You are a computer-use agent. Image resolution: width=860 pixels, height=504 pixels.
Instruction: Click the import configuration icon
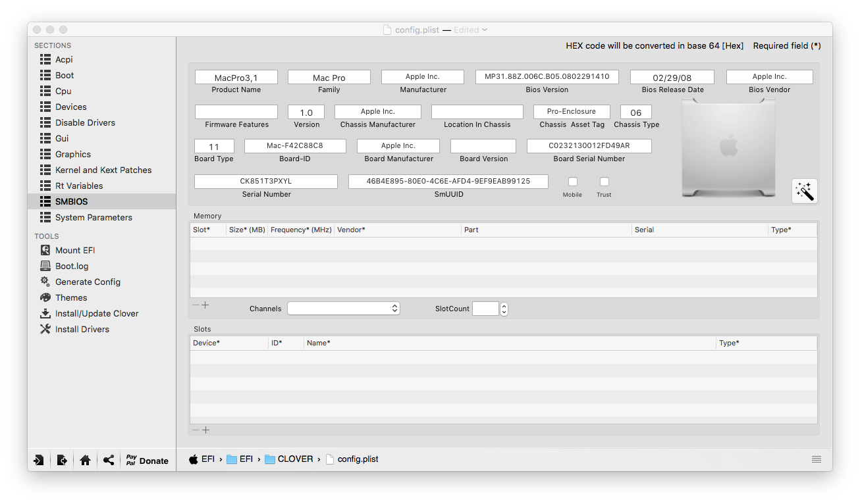(x=39, y=461)
